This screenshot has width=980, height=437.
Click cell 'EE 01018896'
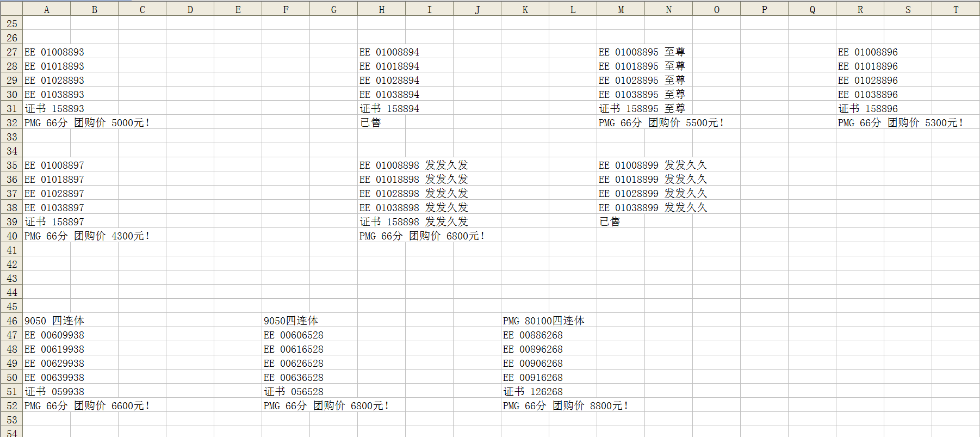(868, 66)
